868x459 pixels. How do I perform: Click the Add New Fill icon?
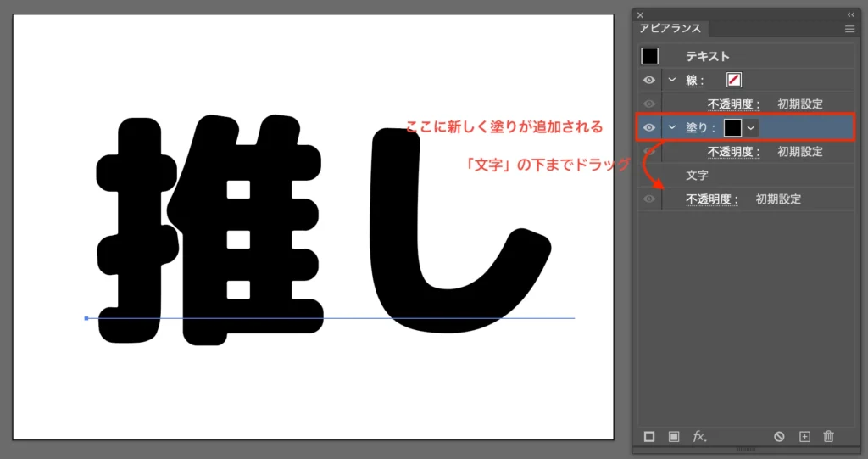point(674,437)
